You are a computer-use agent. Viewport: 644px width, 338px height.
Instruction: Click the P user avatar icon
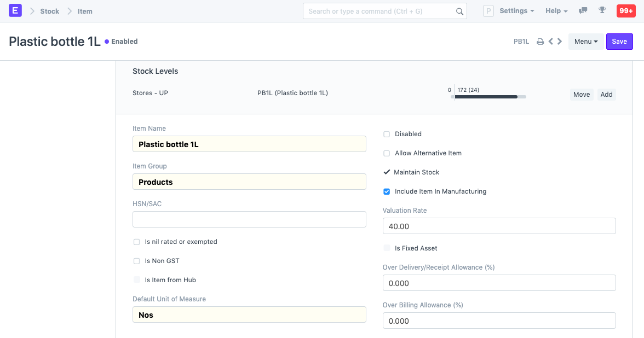tap(488, 11)
